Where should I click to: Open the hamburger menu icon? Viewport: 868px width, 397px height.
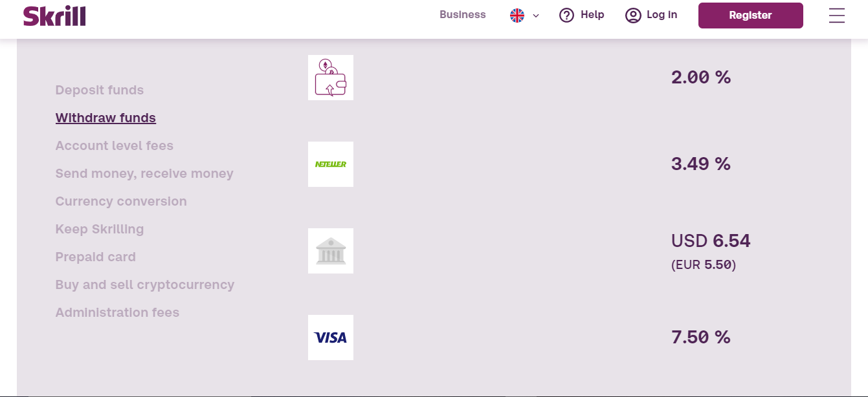pos(837,16)
